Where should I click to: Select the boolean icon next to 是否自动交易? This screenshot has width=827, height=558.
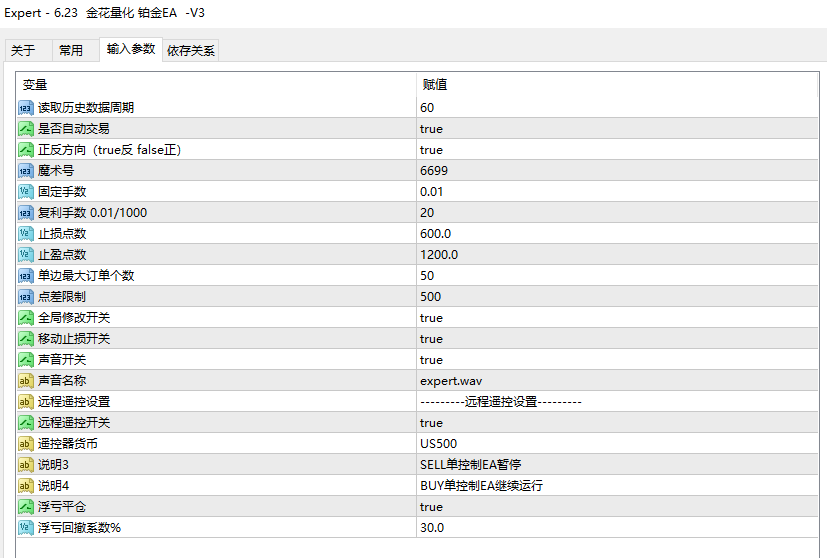click(x=25, y=129)
